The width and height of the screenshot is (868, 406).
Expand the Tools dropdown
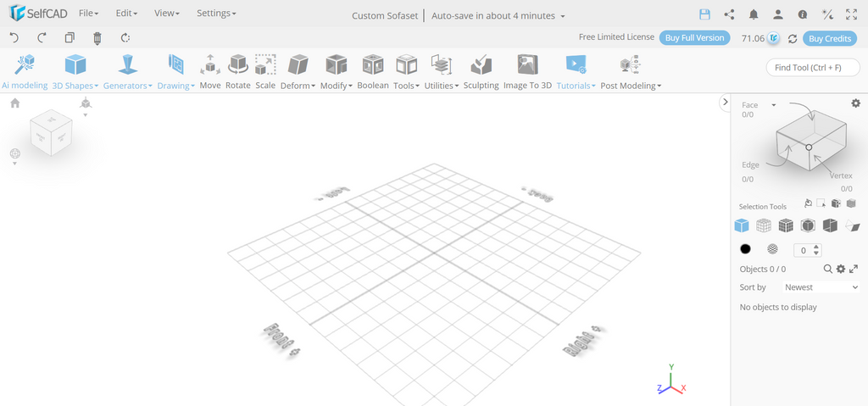click(x=406, y=71)
